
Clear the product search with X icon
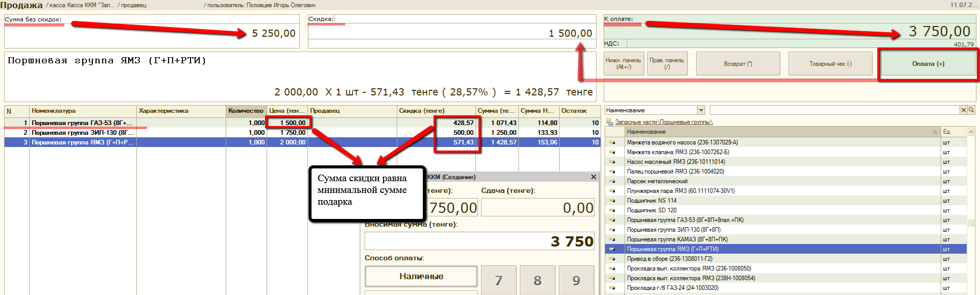coord(964,110)
